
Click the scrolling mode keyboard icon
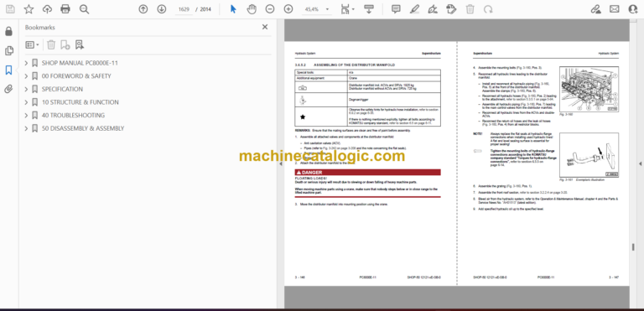(x=368, y=9)
